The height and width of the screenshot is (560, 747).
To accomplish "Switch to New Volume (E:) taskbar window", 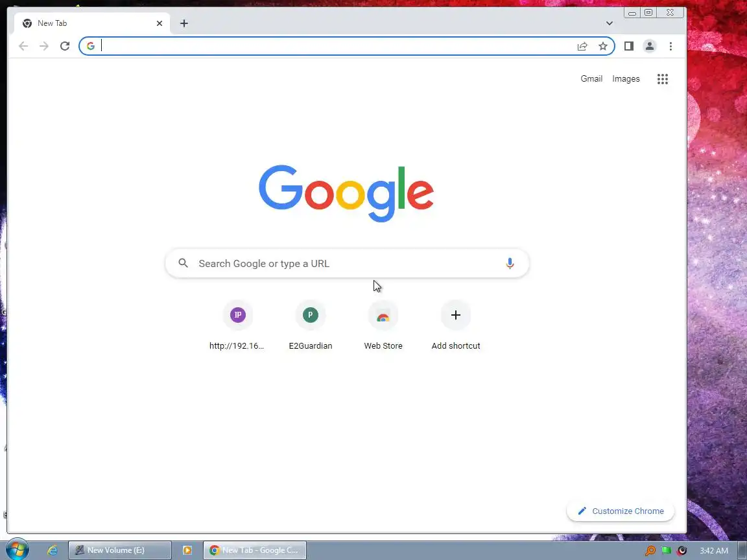I will 119,550.
